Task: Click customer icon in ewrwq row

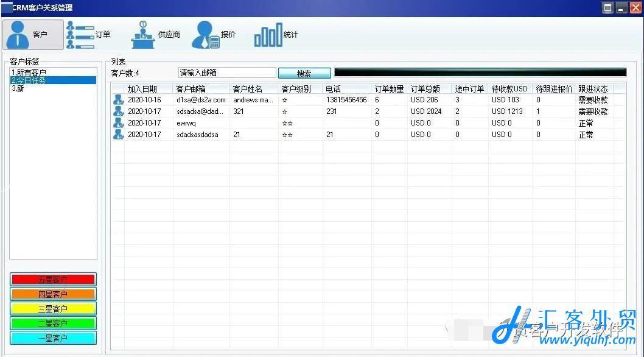Action: (x=118, y=123)
